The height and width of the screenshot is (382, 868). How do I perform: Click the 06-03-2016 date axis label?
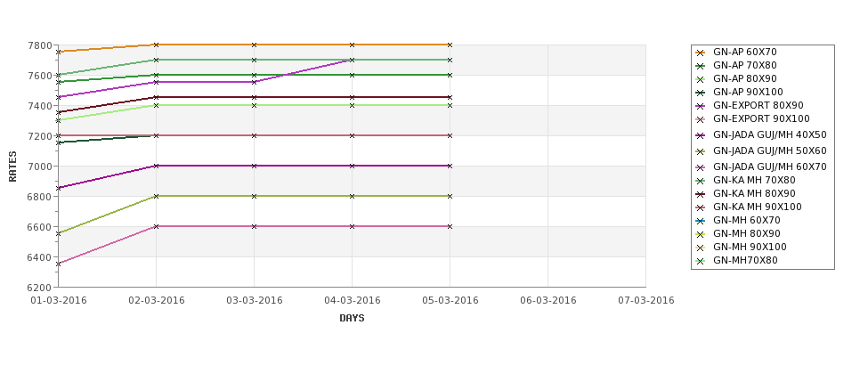tap(548, 301)
